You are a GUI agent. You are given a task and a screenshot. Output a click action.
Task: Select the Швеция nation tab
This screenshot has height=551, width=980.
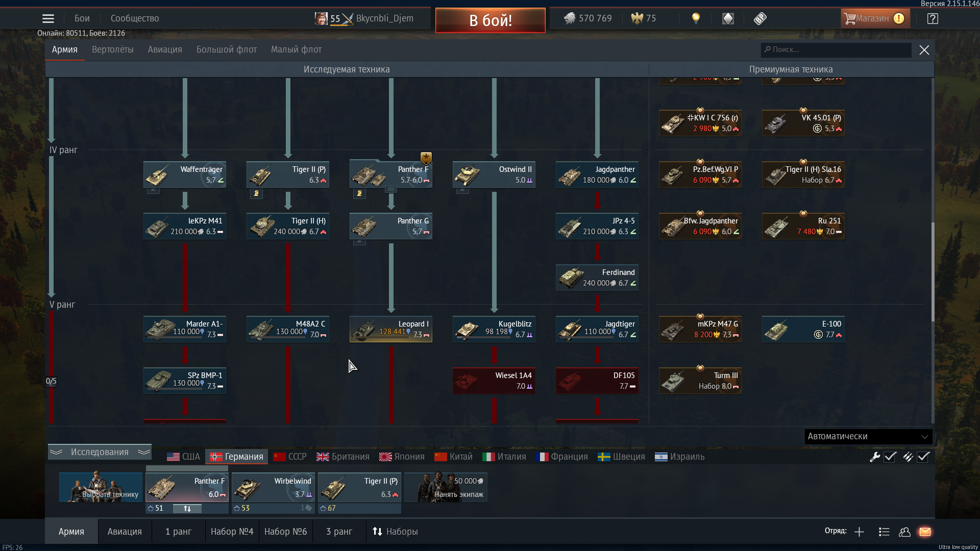click(621, 457)
